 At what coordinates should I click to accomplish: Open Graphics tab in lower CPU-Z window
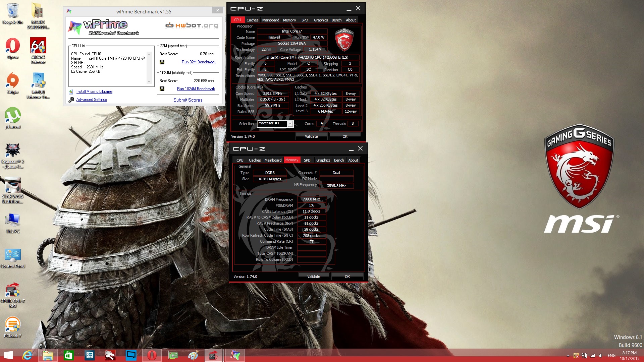tap(323, 160)
